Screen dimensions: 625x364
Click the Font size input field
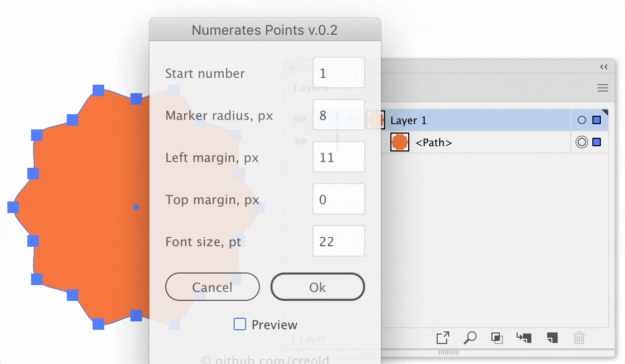click(x=338, y=241)
